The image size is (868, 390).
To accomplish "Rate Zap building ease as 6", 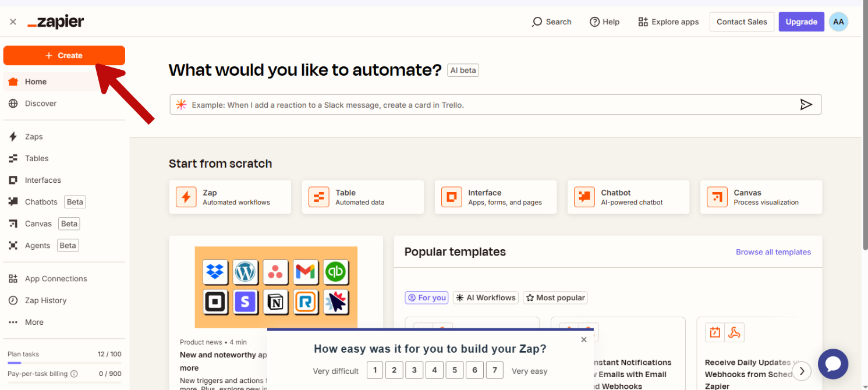I will 474,370.
